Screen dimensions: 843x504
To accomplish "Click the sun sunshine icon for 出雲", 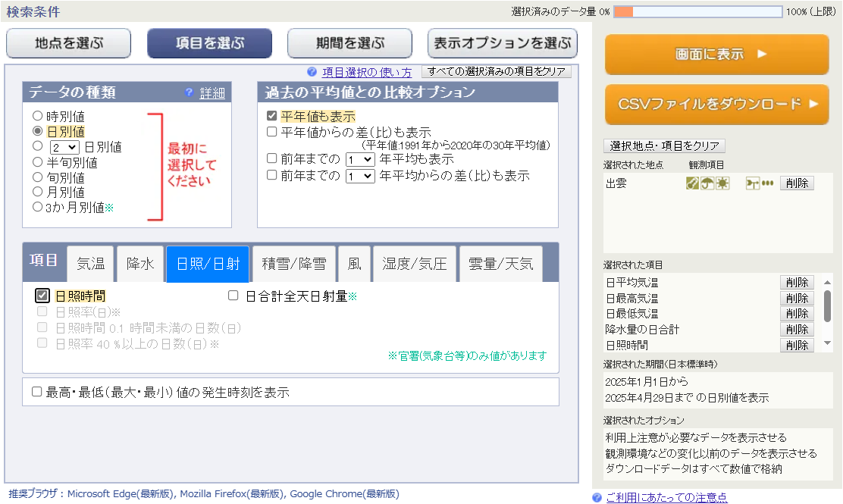I will pyautogui.click(x=722, y=183).
